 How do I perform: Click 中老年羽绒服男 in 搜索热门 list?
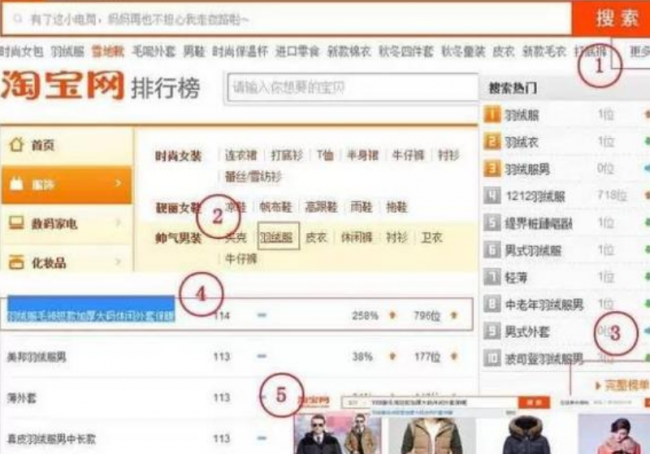tap(544, 305)
